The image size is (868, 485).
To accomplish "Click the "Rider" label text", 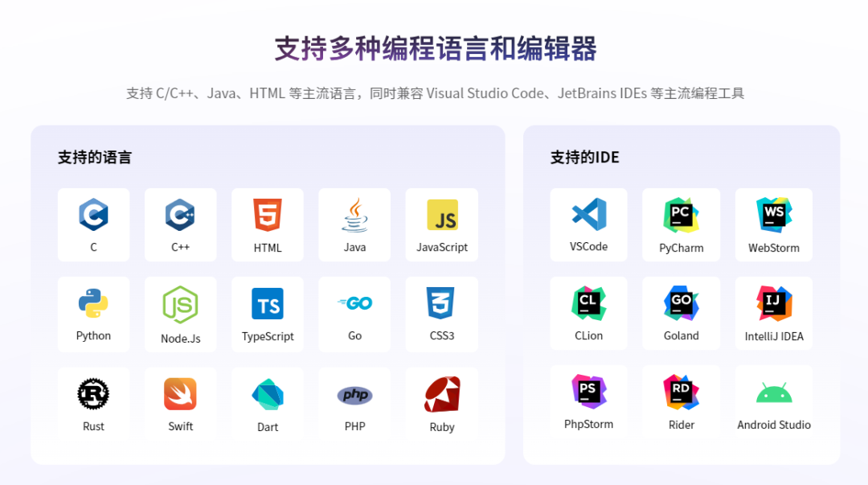I will [681, 425].
